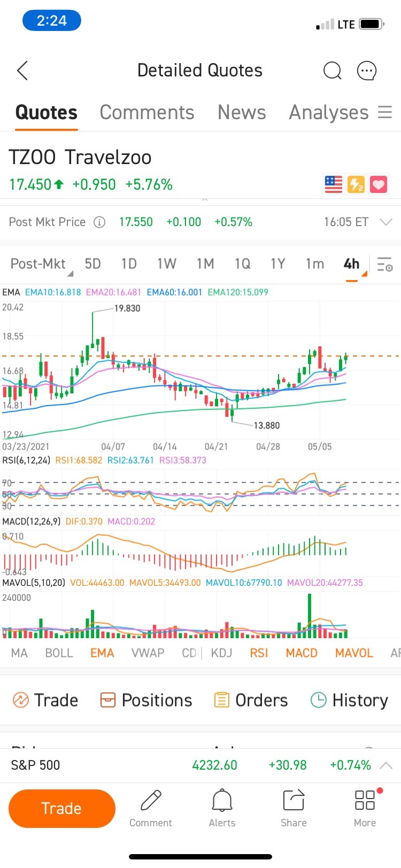Tap the 04/21 date on chart axis
This screenshot has height=868, width=401.
[x=216, y=447]
